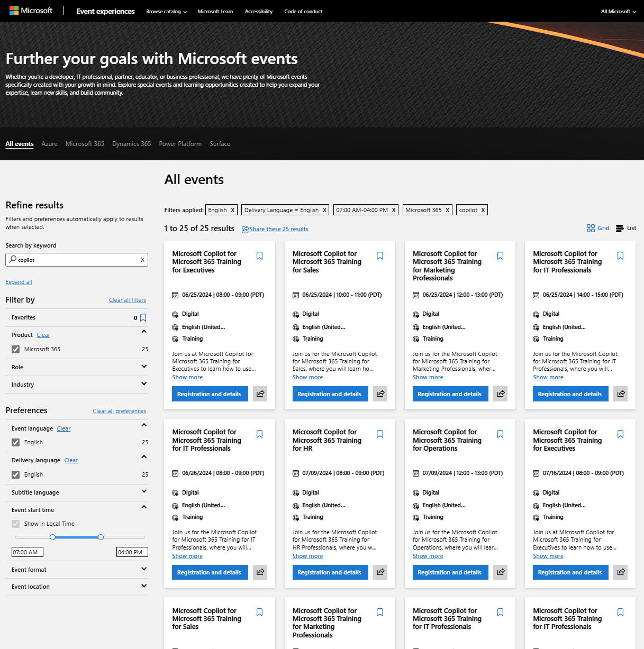This screenshot has height=649, width=644.
Task: Open the Favorites bookmark filter
Action: click(143, 318)
